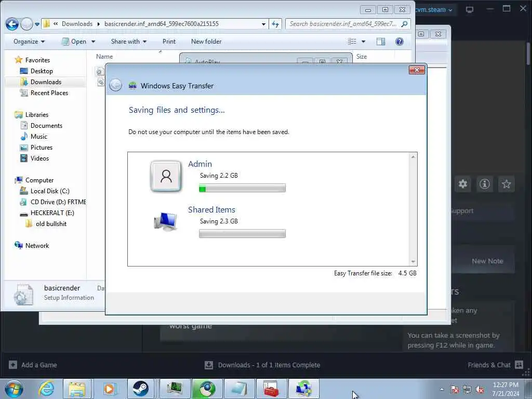The width and height of the screenshot is (532, 399).
Task: Open the recent pages dropdown beside the forward arrow
Action: click(37, 24)
